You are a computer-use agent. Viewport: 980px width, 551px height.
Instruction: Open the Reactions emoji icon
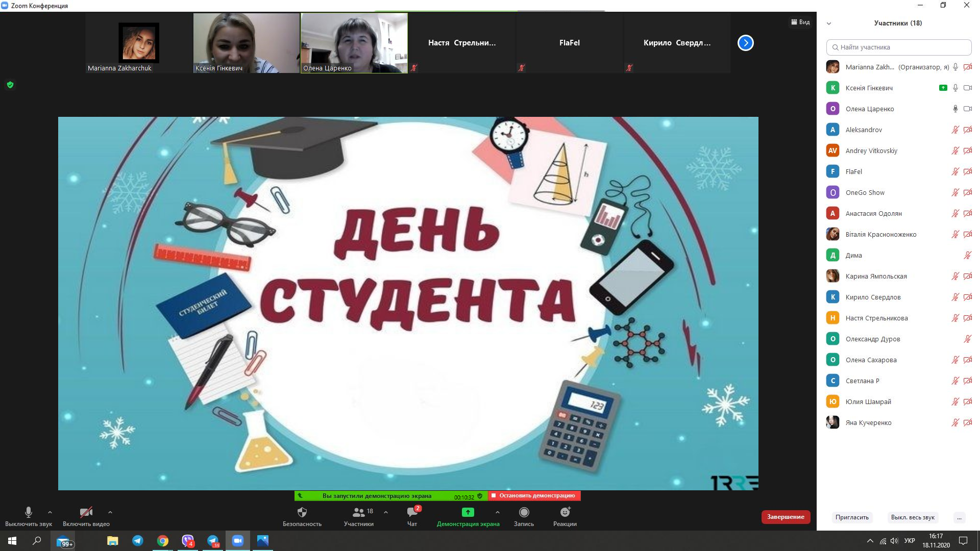tap(565, 512)
